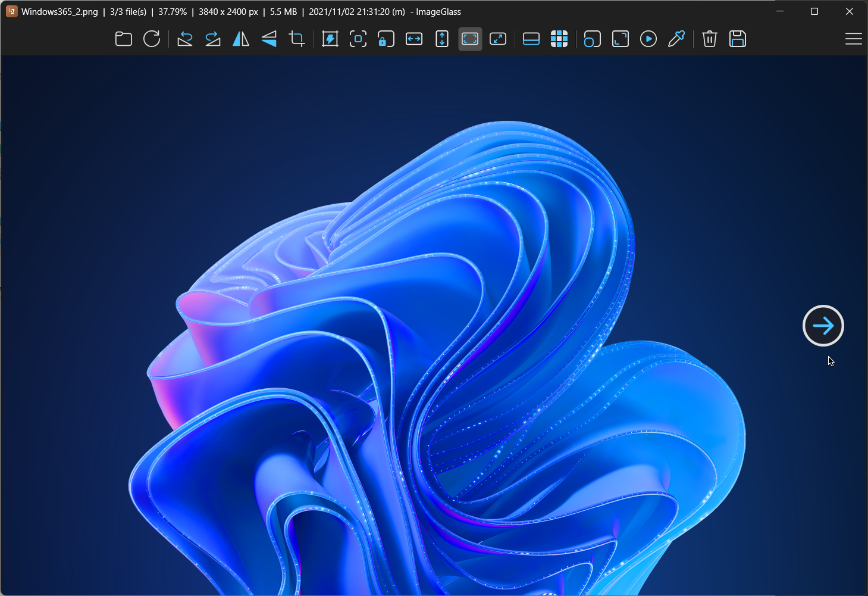Open a file with the folder icon
Viewport: 868px width, 596px height.
123,39
